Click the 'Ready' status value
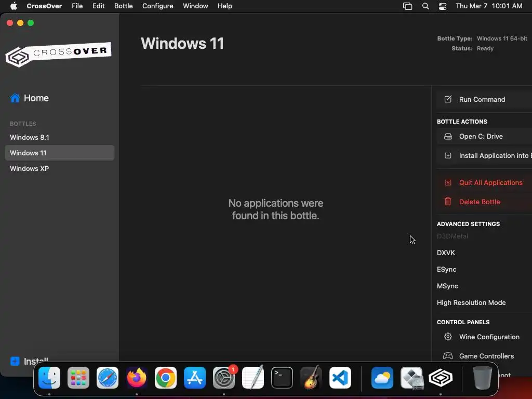This screenshot has height=399, width=532. [x=485, y=48]
